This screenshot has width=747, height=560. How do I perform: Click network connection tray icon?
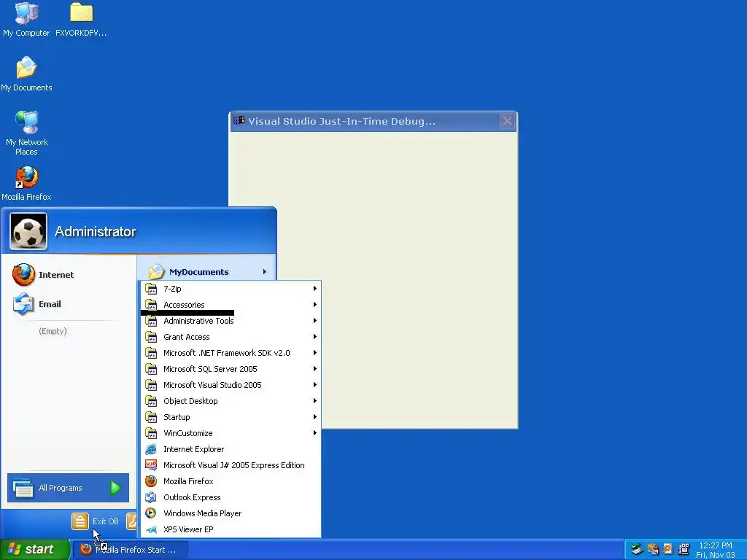(x=637, y=549)
